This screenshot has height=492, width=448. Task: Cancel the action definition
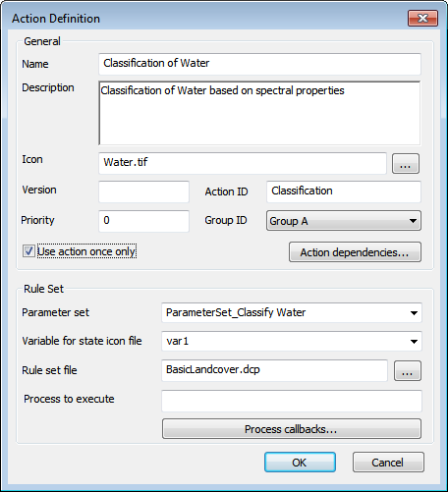point(388,463)
